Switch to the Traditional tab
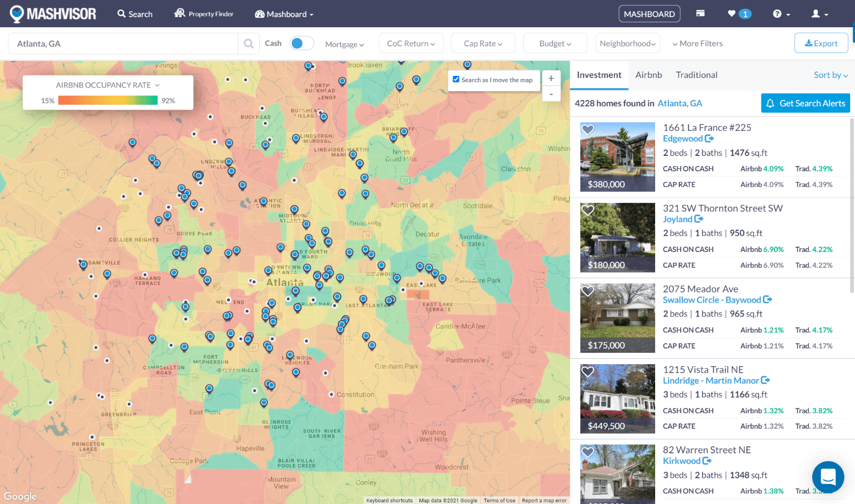Image resolution: width=855 pixels, height=504 pixels. click(x=696, y=75)
